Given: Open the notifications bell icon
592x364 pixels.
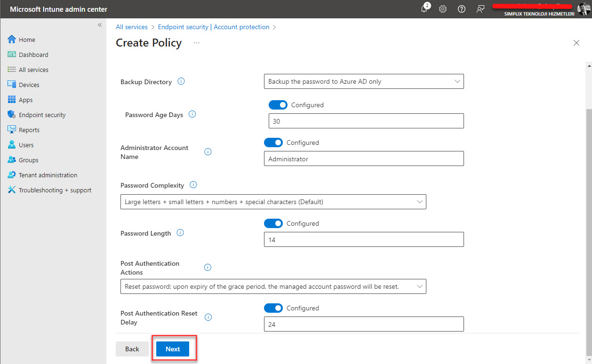Looking at the screenshot, I should [x=424, y=9].
